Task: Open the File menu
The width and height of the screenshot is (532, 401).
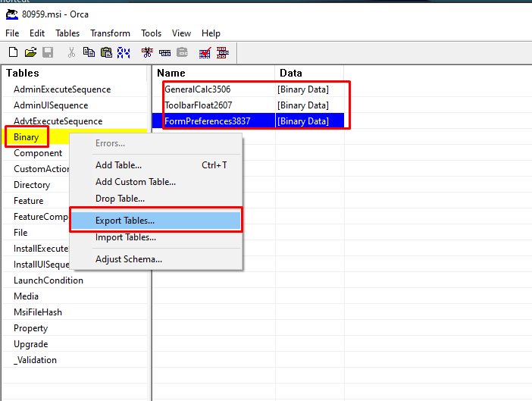Action: pos(12,33)
